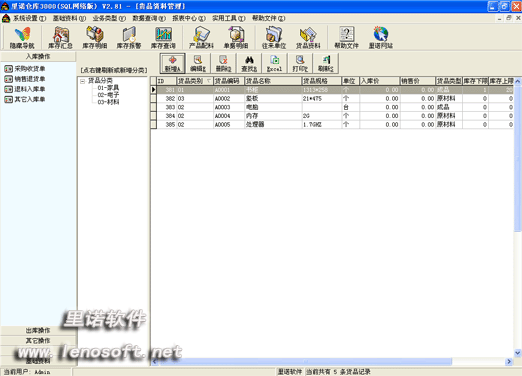Sort by 货品类别 column header arrow
Viewport: 522px width, 376px height.
(x=209, y=81)
